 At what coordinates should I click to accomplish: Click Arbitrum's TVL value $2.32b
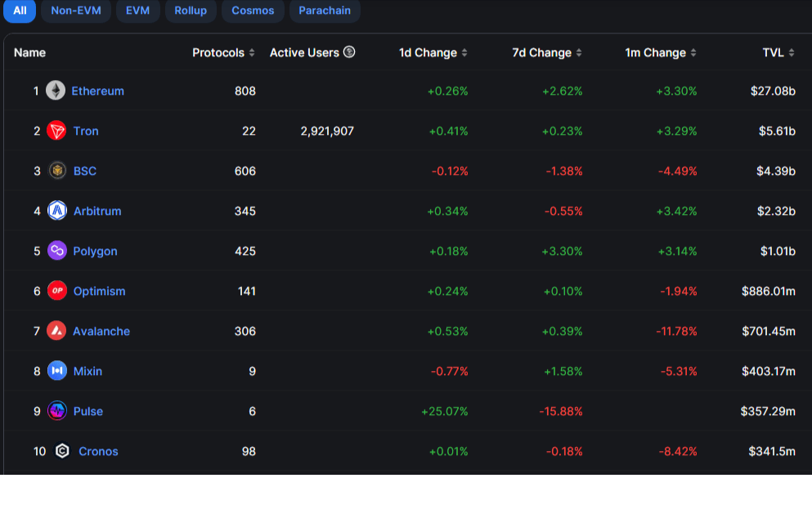(x=776, y=211)
